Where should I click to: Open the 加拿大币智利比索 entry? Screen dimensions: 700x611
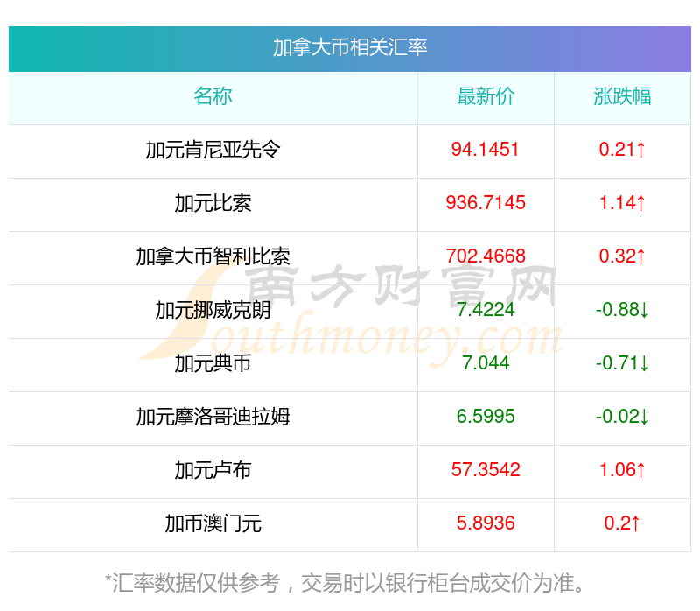tap(213, 256)
